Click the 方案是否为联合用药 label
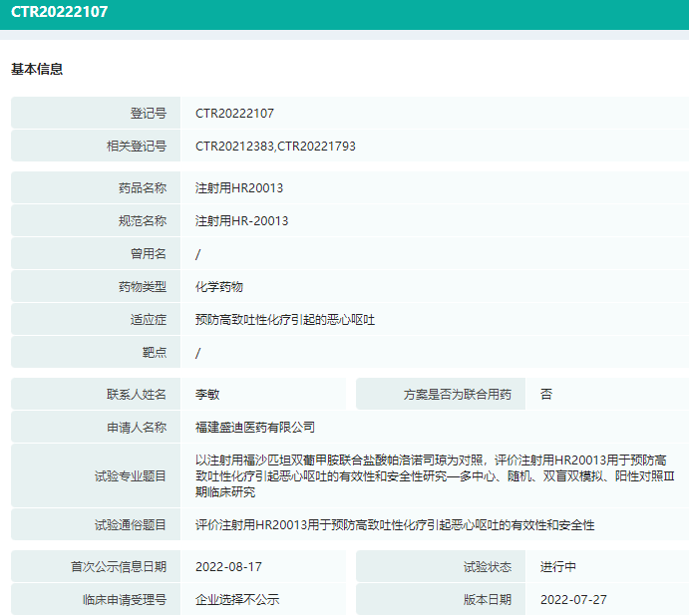The width and height of the screenshot is (689, 616). pyautogui.click(x=457, y=394)
